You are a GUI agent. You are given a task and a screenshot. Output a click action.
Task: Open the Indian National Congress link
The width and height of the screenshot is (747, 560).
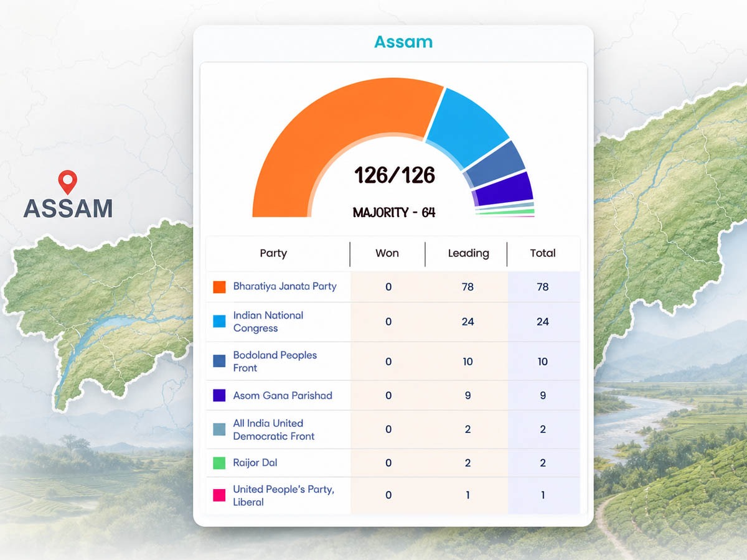[268, 322]
